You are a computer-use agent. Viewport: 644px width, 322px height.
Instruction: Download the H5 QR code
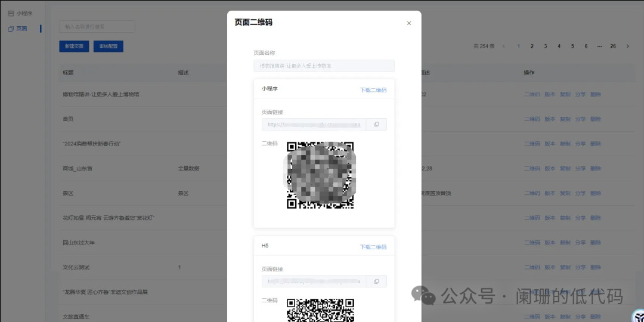[373, 247]
